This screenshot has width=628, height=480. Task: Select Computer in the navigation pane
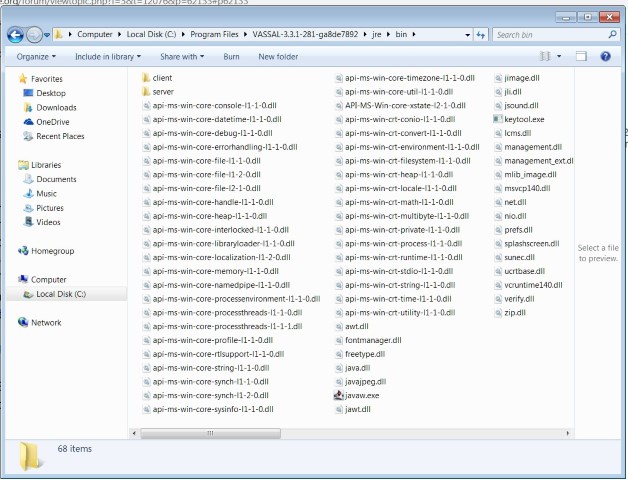49,280
